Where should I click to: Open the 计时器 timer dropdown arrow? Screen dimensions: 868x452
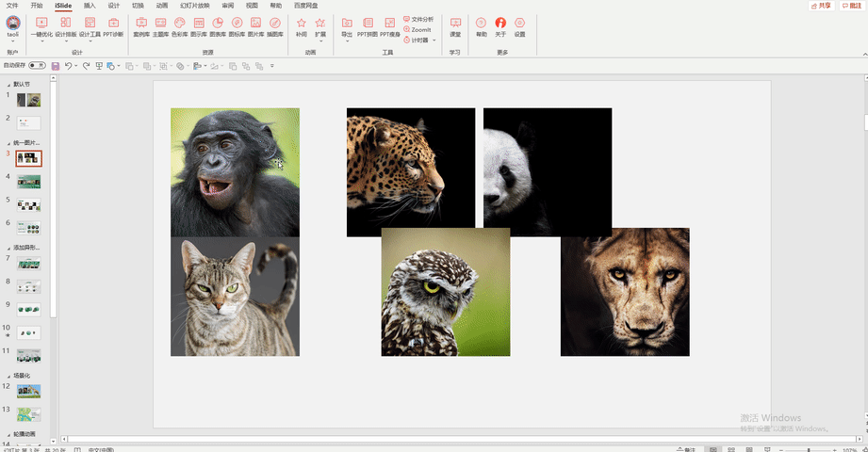pos(434,40)
